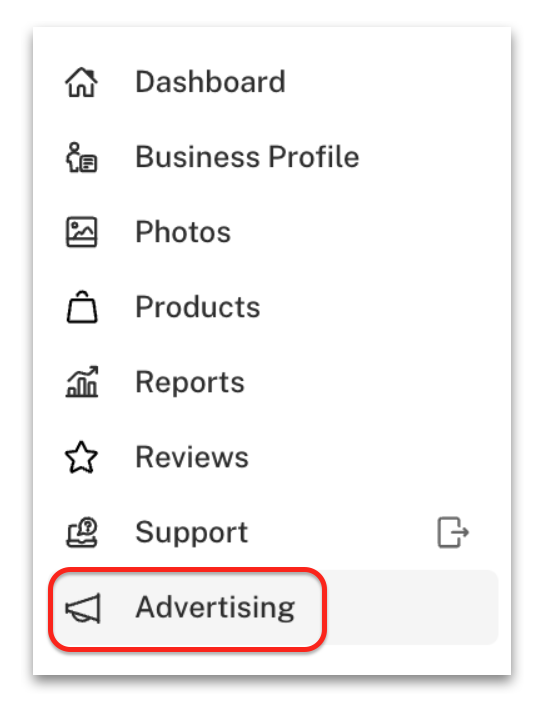Click the Advertising text label
This screenshot has height=714, width=556.
[215, 608]
